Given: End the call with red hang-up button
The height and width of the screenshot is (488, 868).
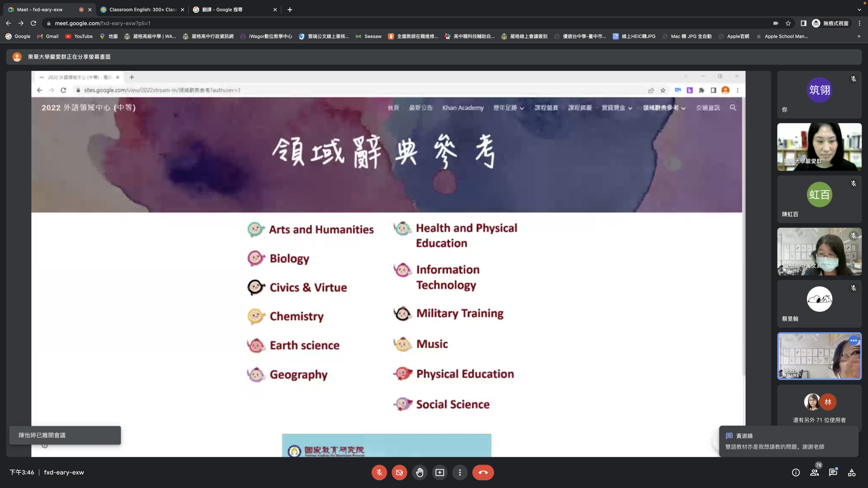Looking at the screenshot, I should (483, 472).
